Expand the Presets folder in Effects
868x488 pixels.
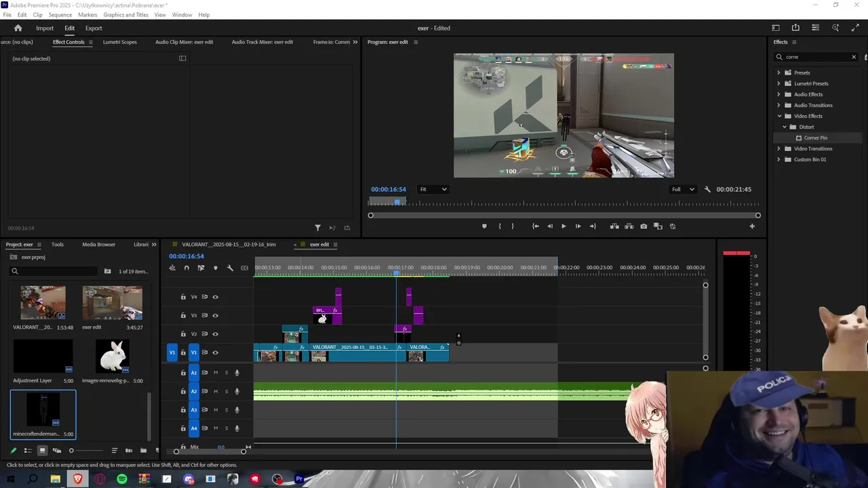(x=778, y=73)
